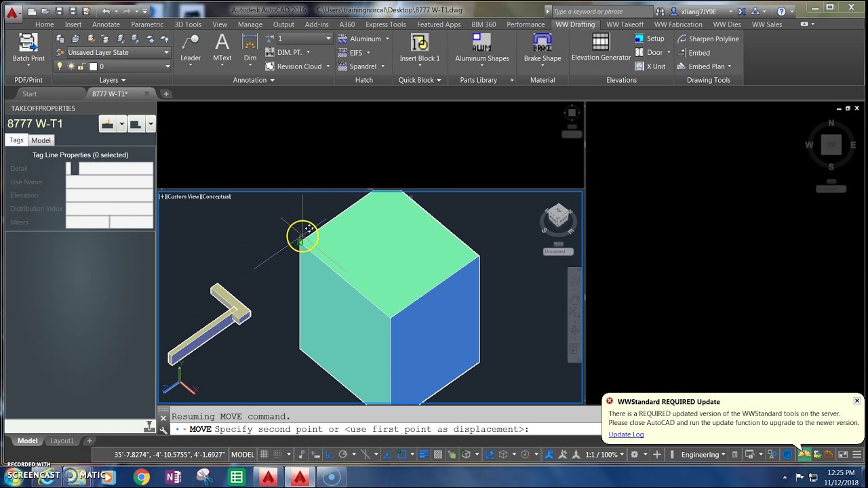Toggle the grid display in status bar

click(264, 454)
